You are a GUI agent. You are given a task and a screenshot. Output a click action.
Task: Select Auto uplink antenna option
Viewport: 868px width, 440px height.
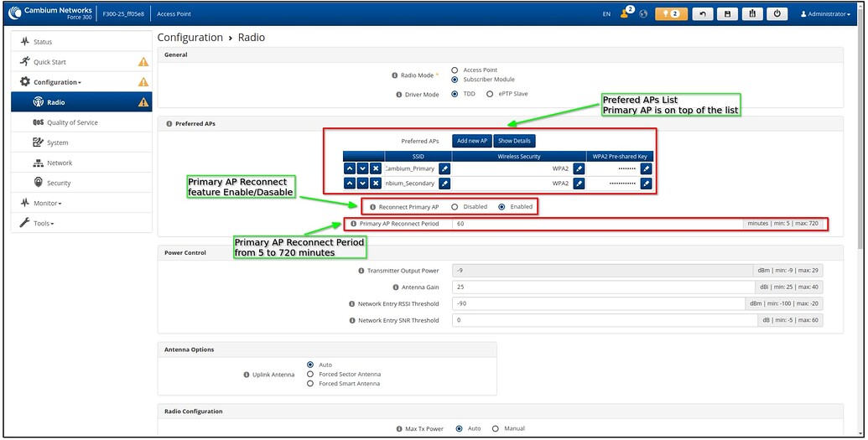click(310, 365)
